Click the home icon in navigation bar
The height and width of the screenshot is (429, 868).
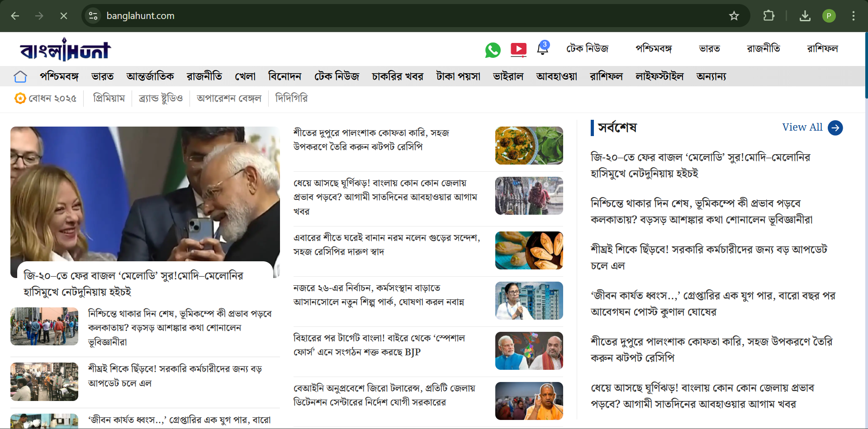[20, 76]
